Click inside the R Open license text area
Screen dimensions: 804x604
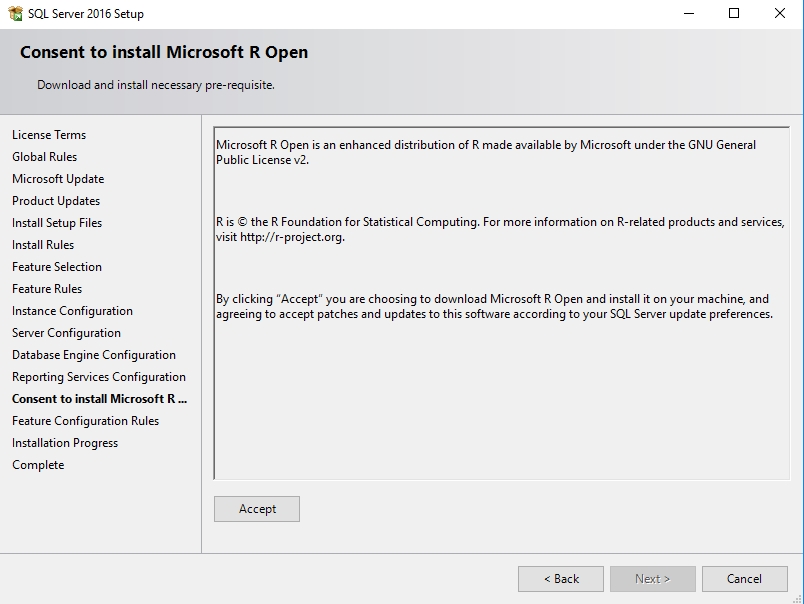click(x=502, y=400)
